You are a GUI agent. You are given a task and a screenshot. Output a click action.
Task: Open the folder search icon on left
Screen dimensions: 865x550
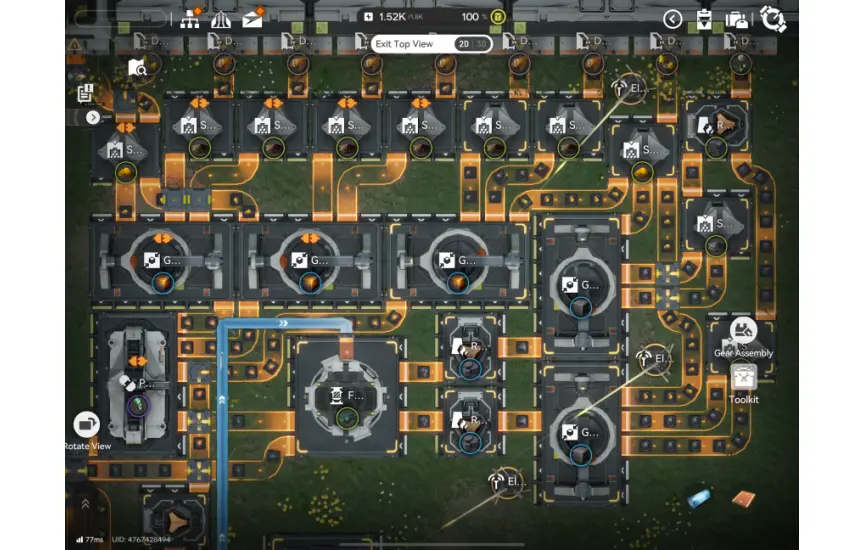point(138,68)
